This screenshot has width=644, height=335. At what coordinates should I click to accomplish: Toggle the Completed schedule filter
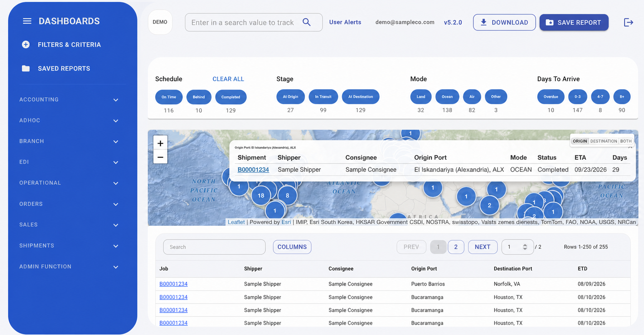231,97
